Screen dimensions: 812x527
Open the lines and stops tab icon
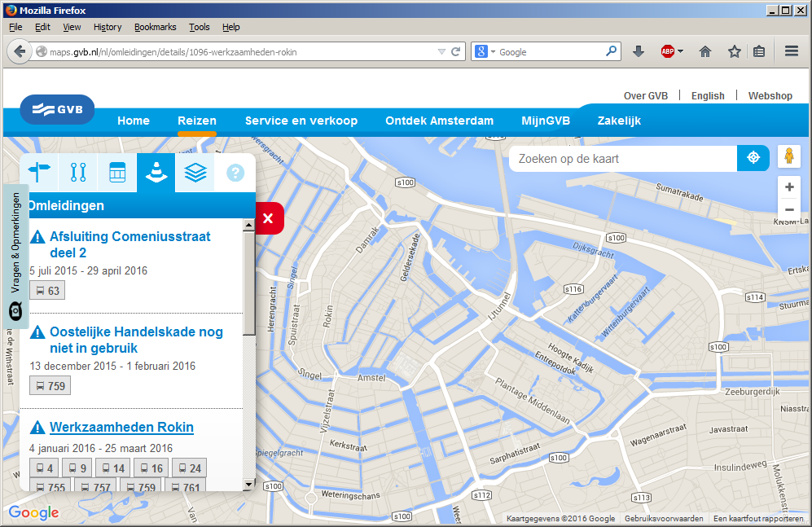click(78, 173)
